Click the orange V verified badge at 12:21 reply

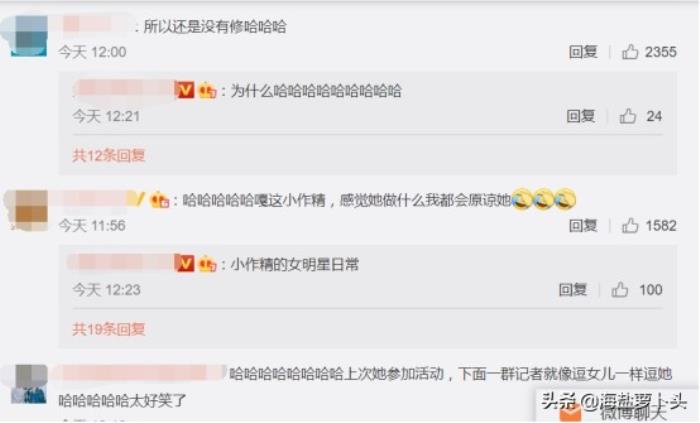[184, 91]
